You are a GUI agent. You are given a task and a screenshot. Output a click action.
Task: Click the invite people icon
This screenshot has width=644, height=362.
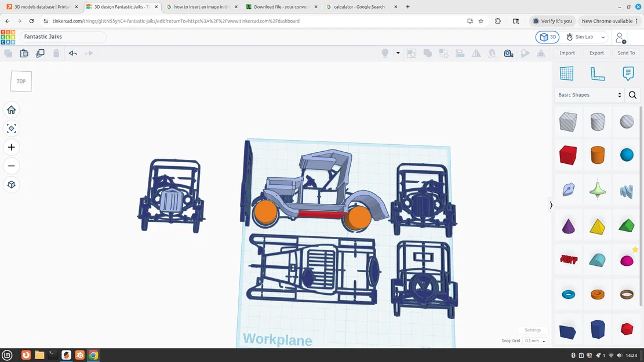click(x=621, y=38)
